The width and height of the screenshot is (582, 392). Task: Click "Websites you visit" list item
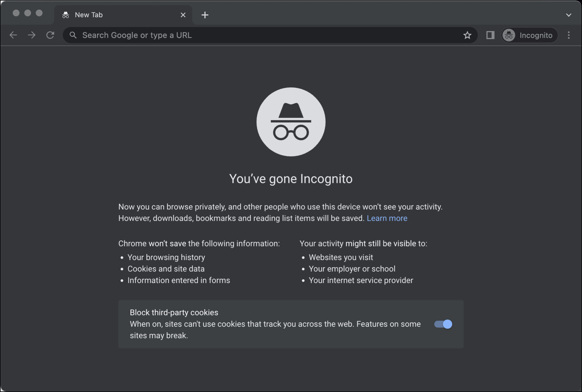pos(341,257)
